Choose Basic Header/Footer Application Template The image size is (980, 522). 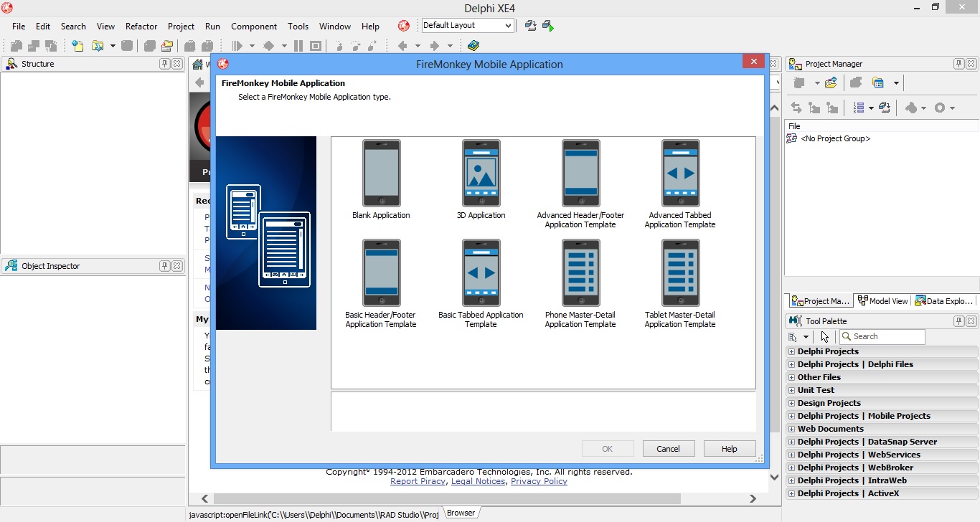coord(381,284)
